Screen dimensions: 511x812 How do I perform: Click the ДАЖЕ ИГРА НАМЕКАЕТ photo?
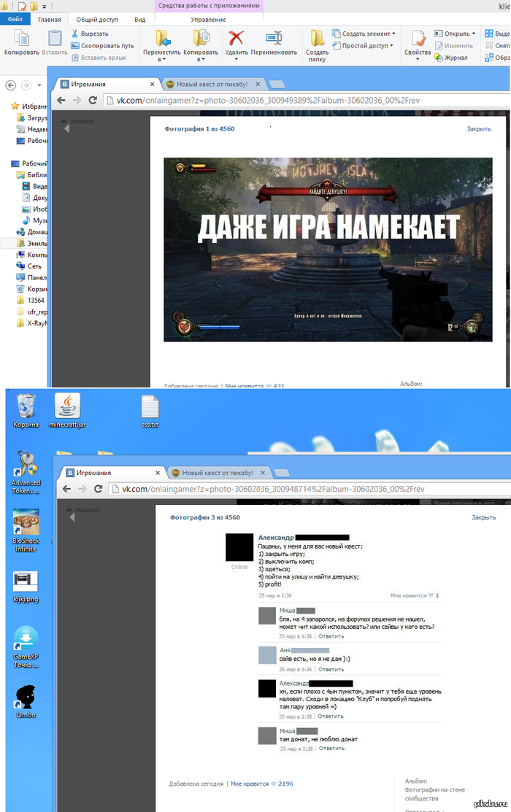click(328, 250)
